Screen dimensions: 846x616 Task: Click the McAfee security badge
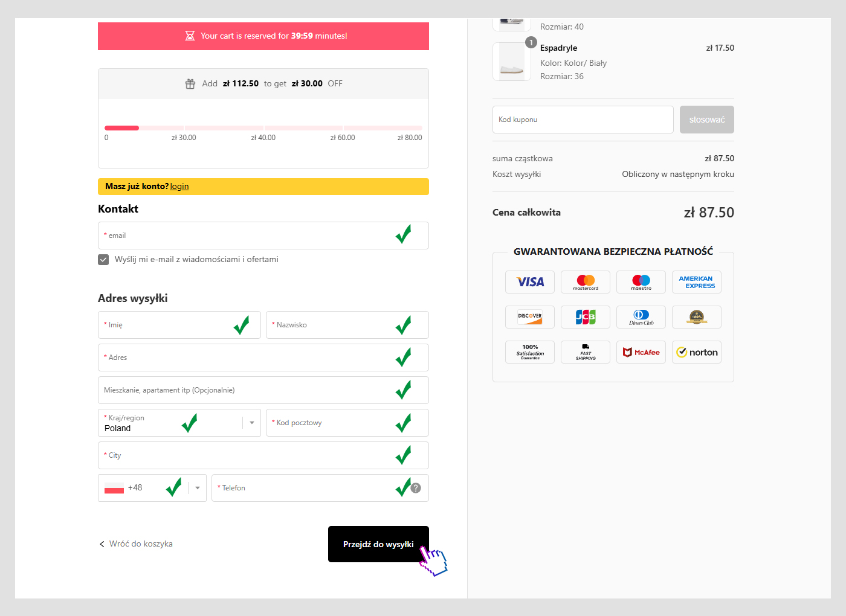(641, 352)
